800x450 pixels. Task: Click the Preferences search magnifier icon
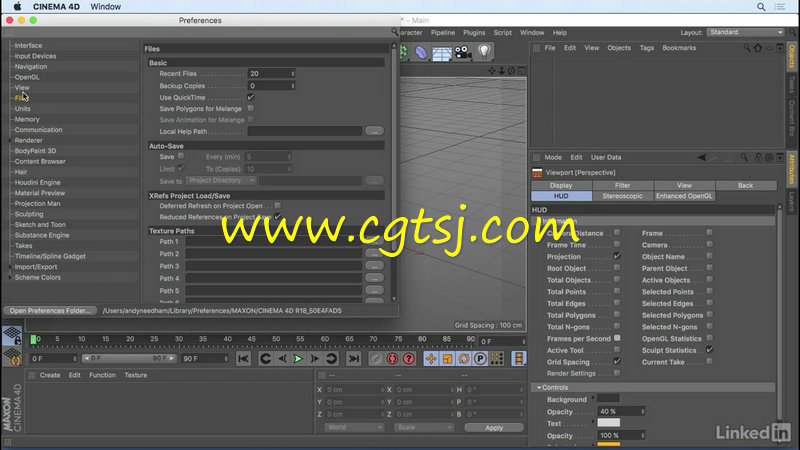[394, 32]
